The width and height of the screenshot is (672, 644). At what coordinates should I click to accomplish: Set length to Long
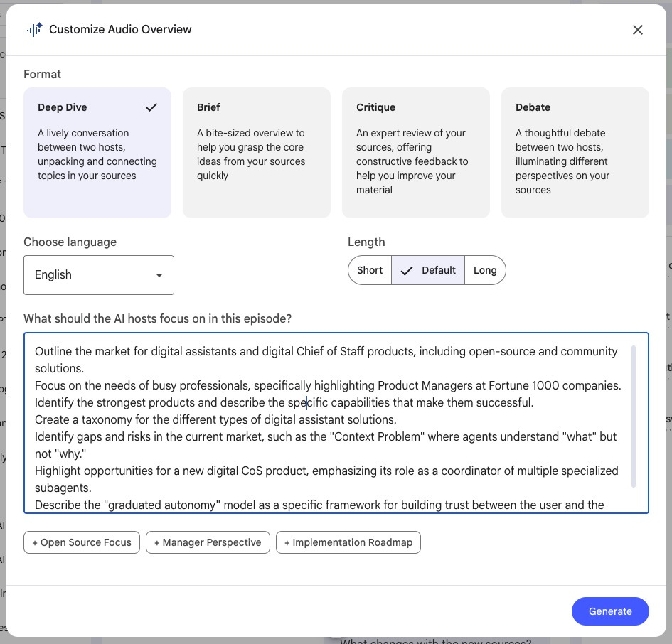[x=485, y=270]
